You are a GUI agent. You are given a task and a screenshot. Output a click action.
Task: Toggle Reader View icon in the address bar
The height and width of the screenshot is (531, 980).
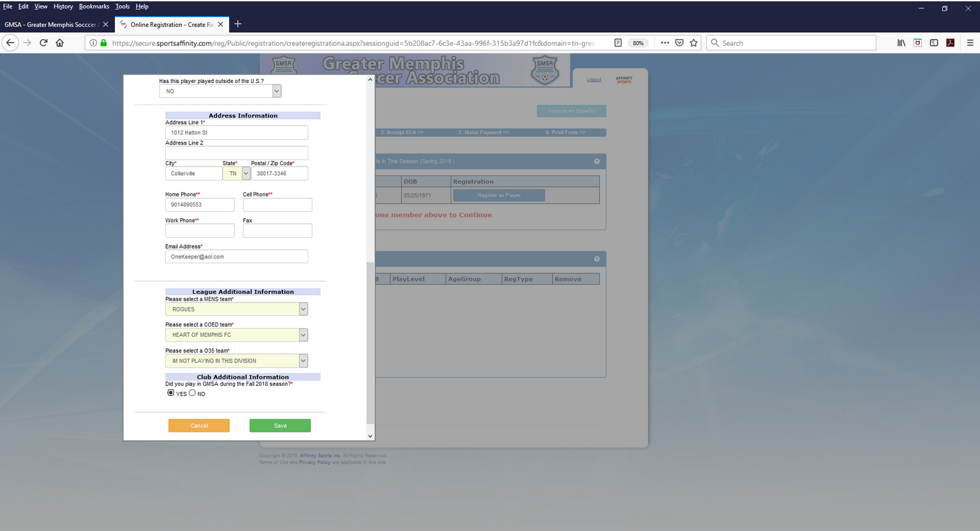click(618, 43)
